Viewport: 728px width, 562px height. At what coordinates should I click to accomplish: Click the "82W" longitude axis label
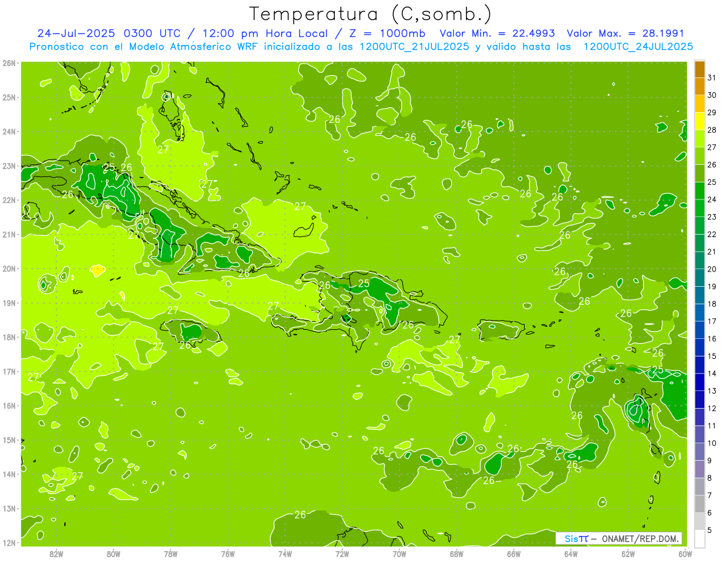[x=56, y=554]
